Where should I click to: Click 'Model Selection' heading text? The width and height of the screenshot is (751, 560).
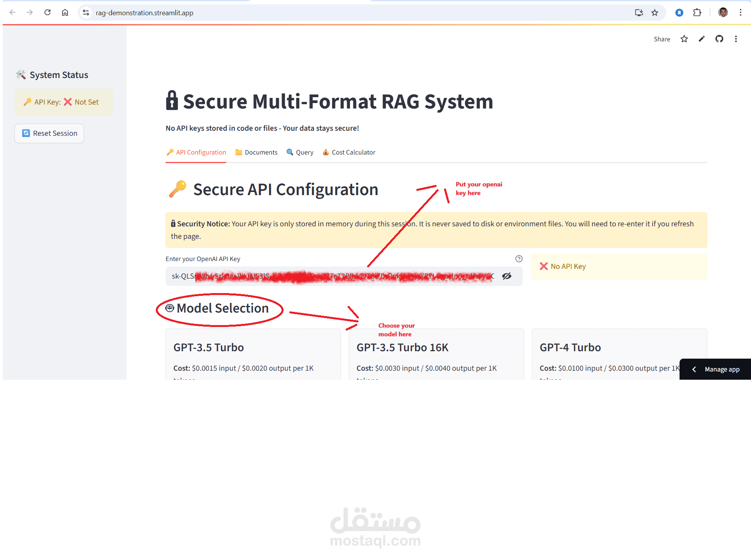point(223,308)
